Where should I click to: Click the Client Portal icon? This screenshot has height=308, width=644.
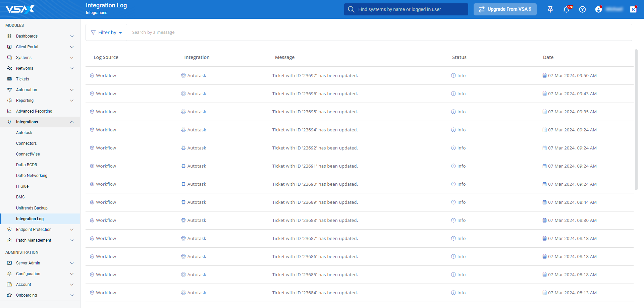(x=9, y=47)
